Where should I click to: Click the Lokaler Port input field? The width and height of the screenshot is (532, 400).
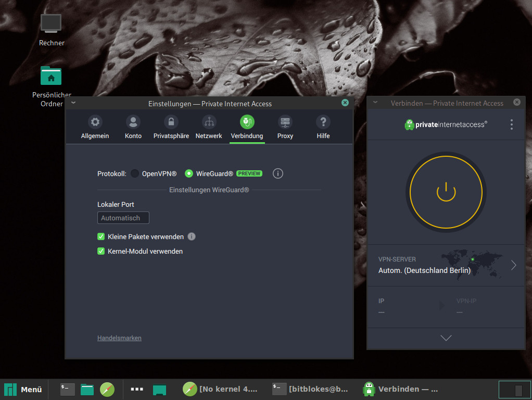(x=123, y=218)
